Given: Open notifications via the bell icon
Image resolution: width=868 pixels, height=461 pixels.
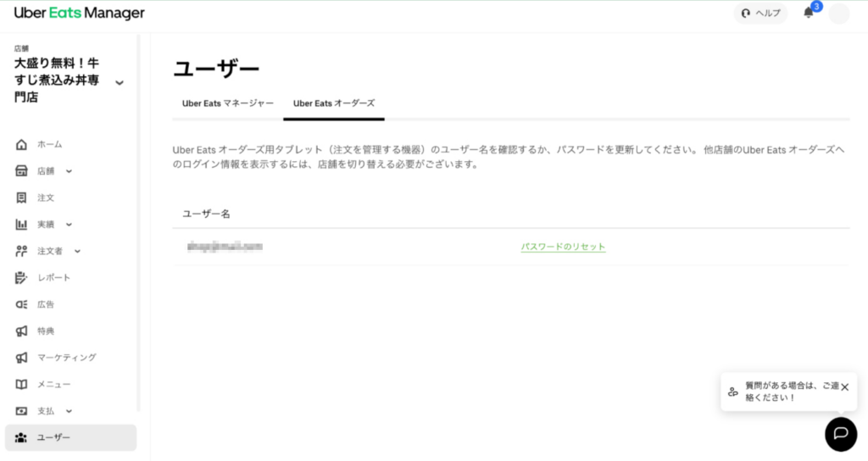Looking at the screenshot, I should (809, 14).
